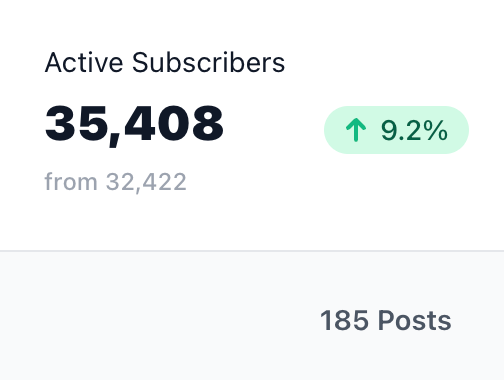
Task: Click the word 'Posts' in the footer
Action: [414, 320]
